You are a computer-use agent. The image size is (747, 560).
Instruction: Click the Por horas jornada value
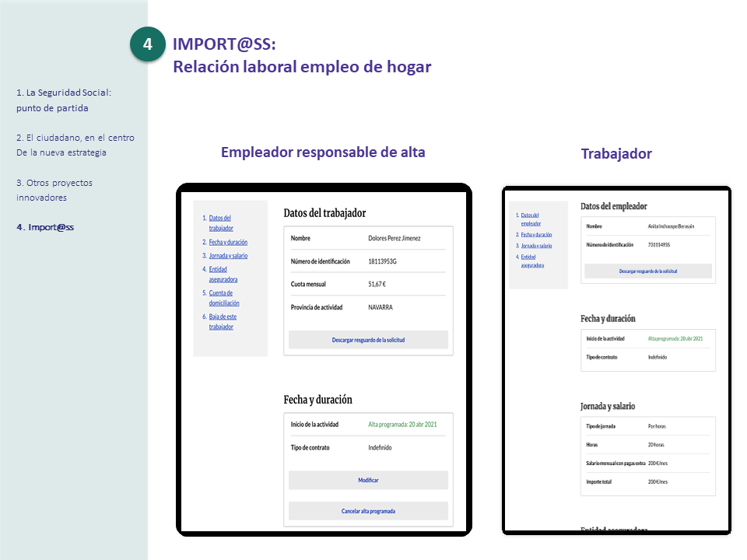tap(657, 426)
